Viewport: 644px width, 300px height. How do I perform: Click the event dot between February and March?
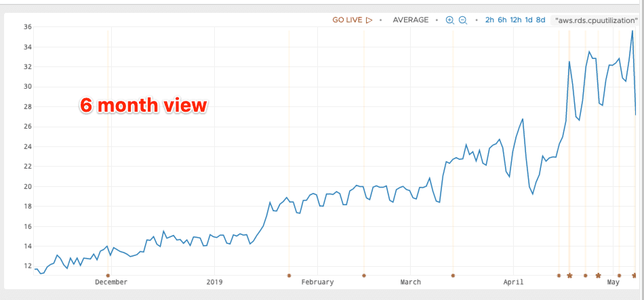(364, 276)
